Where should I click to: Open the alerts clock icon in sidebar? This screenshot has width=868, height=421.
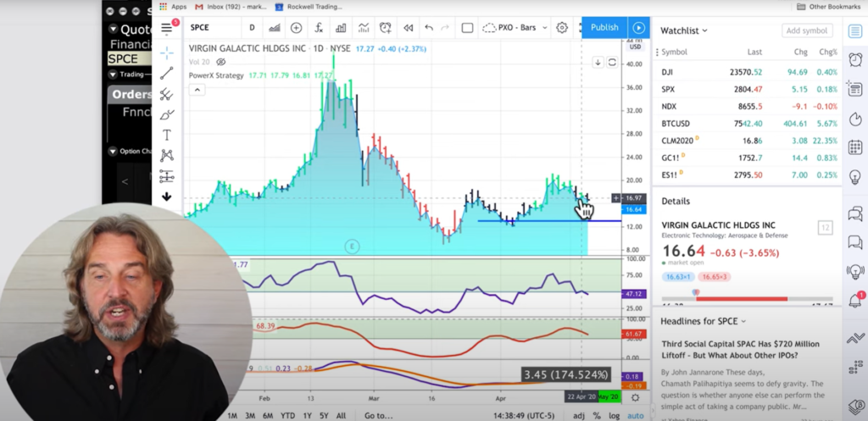pos(855,60)
